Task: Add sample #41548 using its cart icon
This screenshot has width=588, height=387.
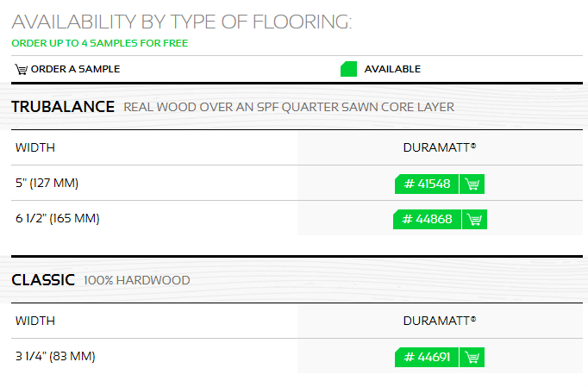Action: (472, 184)
